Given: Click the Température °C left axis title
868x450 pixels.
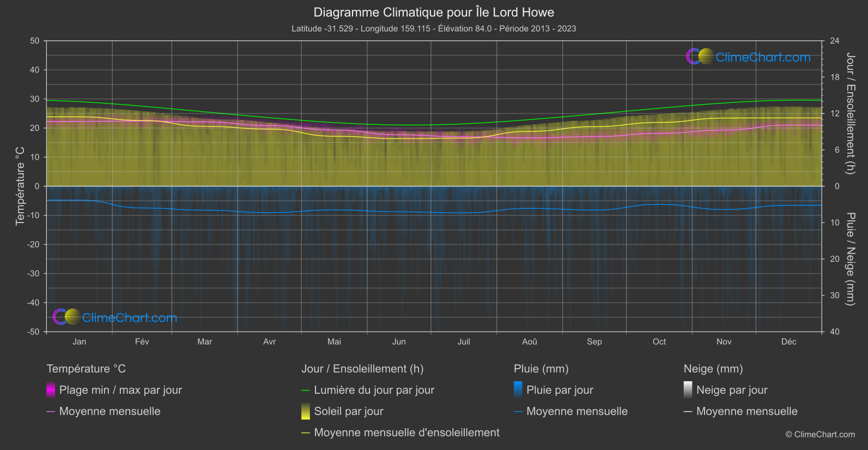Looking at the screenshot, I should coord(20,186).
